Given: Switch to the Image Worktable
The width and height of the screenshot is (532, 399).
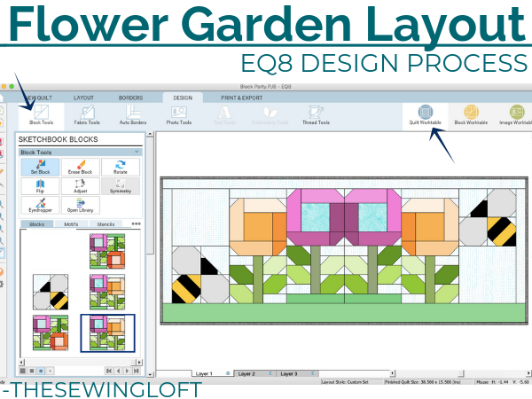Looking at the screenshot, I should [516, 115].
